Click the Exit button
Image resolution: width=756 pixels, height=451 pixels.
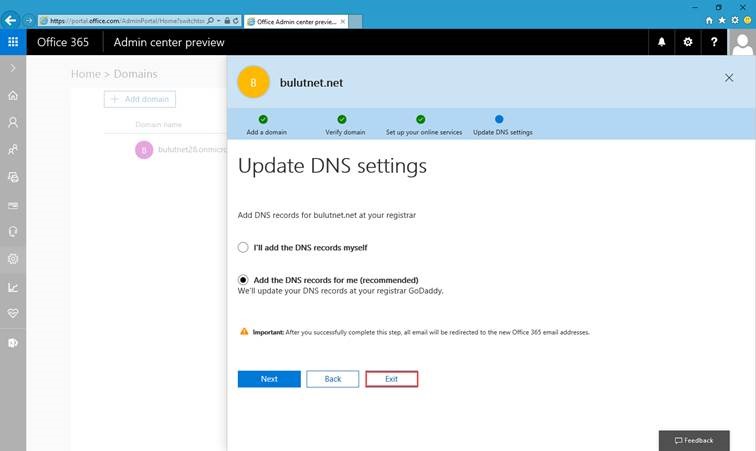[392, 379]
